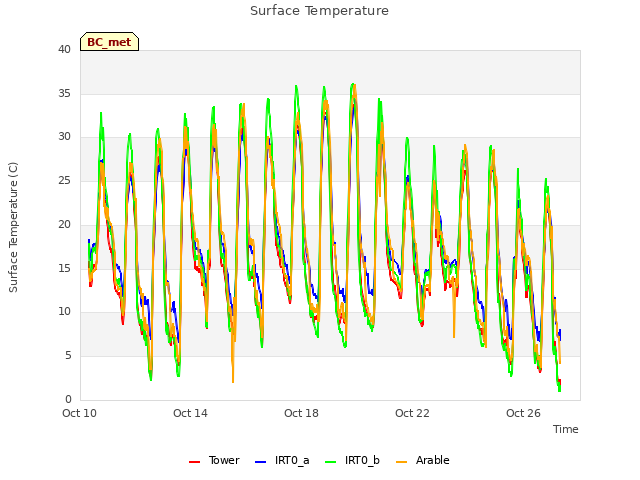
Task: Click the Oct 14 x-axis tick label
Action: click(190, 413)
